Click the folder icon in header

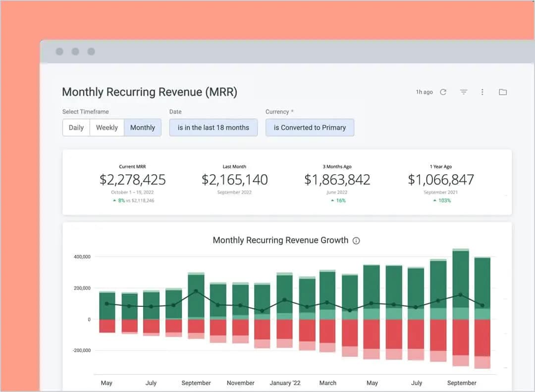pyautogui.click(x=503, y=92)
